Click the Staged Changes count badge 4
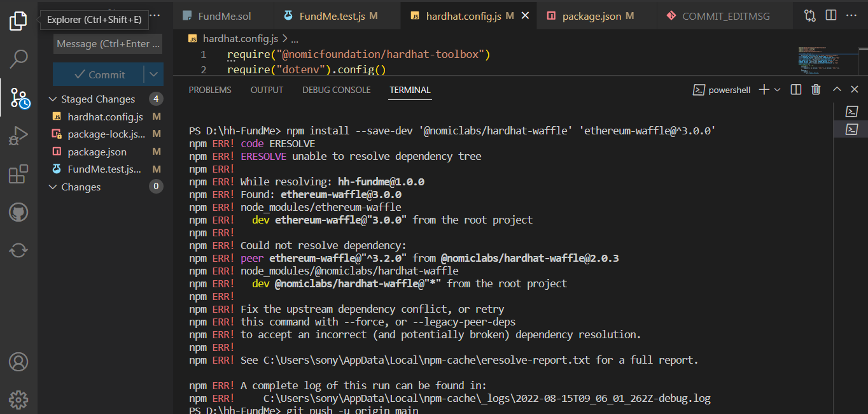The image size is (868, 414). 156,99
